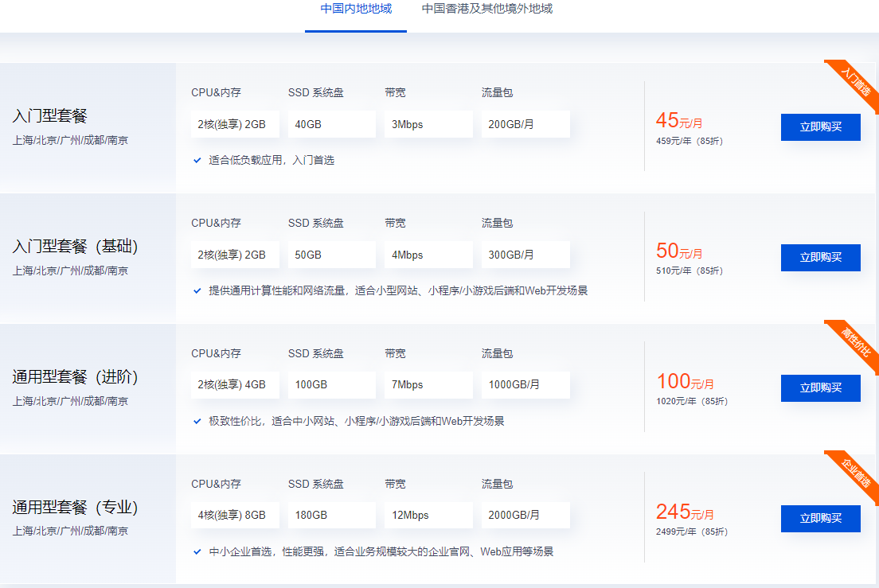Click the 入门首选 corner ribbon
Screen dimensions: 879x588
click(855, 82)
